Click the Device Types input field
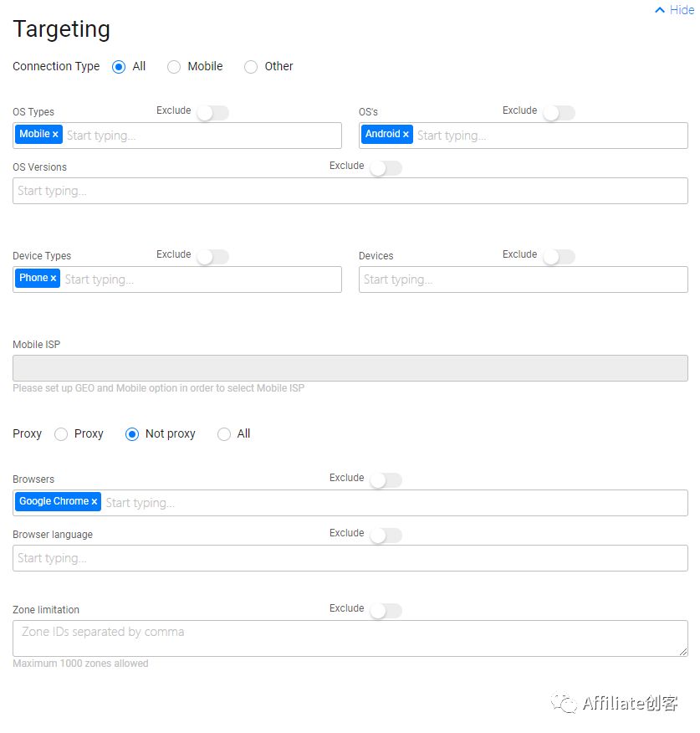Image resolution: width=700 pixels, height=733 pixels. pos(177,279)
